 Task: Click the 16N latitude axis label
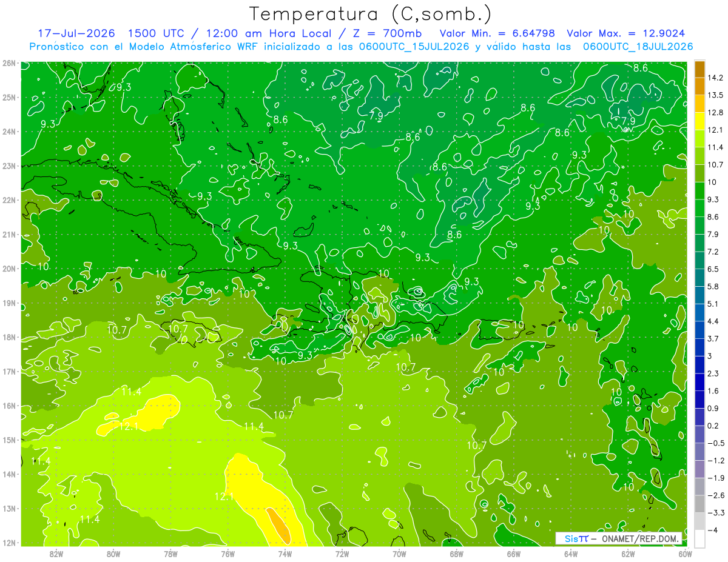coord(8,406)
